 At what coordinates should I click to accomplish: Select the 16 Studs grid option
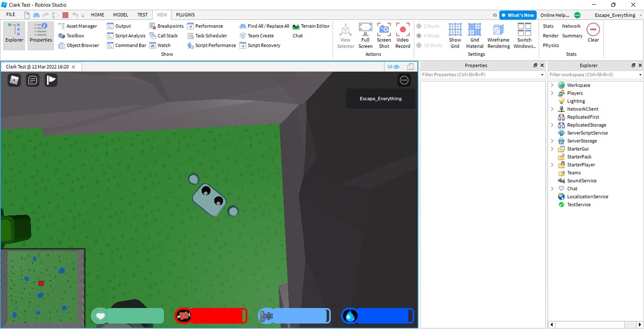point(429,45)
